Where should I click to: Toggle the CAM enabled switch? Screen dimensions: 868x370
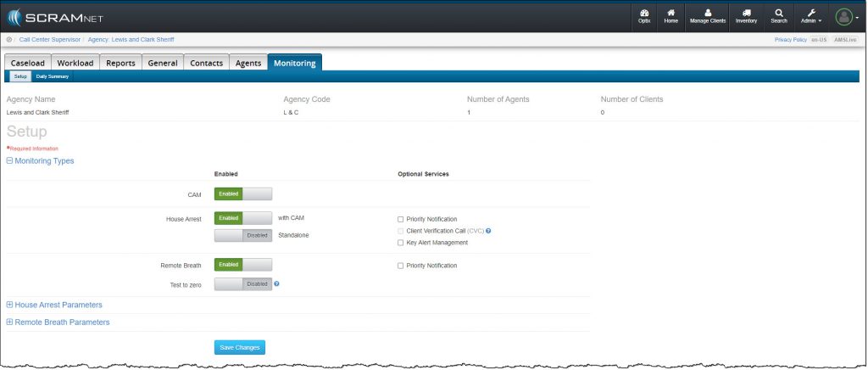click(x=243, y=194)
